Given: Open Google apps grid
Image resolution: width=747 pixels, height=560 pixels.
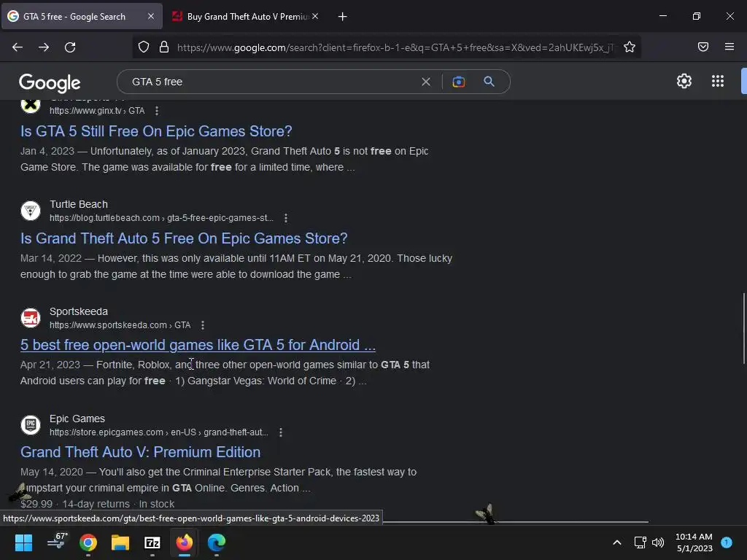Looking at the screenshot, I should click(718, 81).
